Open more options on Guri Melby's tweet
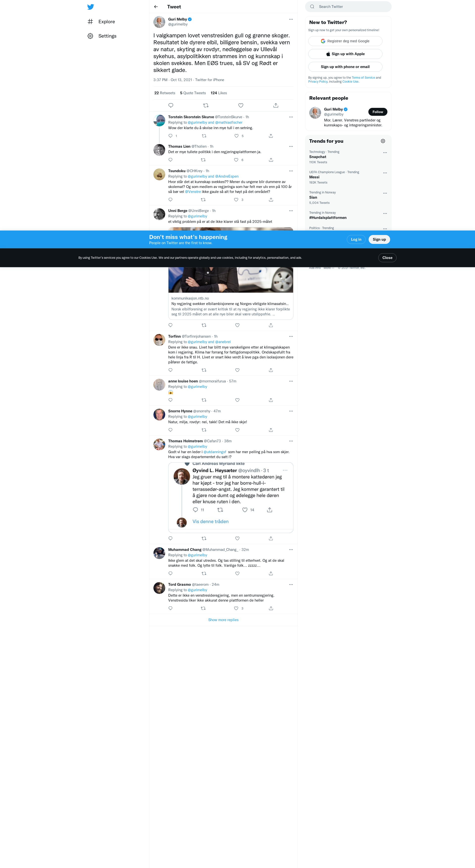The height and width of the screenshot is (868, 475). click(291, 19)
